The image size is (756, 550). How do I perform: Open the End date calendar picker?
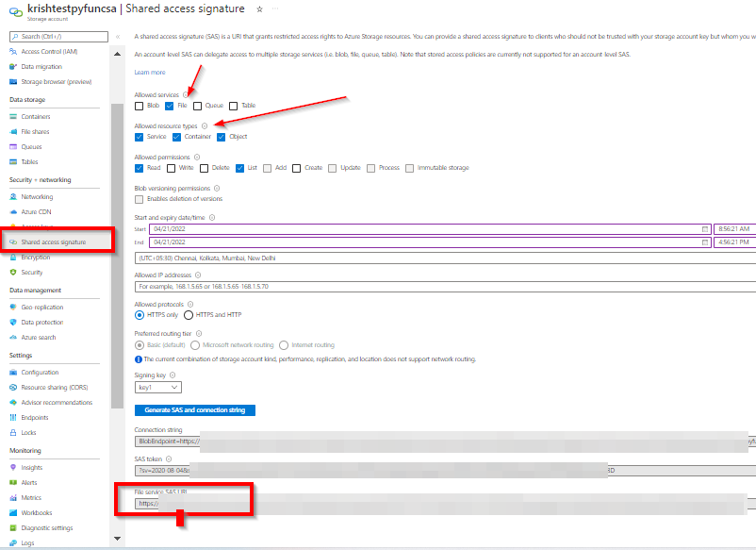(705, 242)
